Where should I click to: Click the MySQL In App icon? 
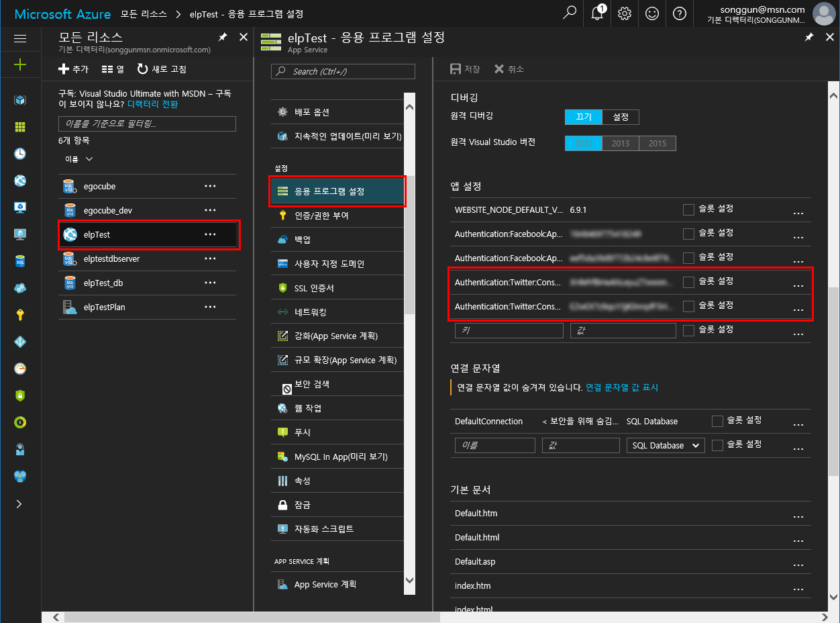point(282,457)
